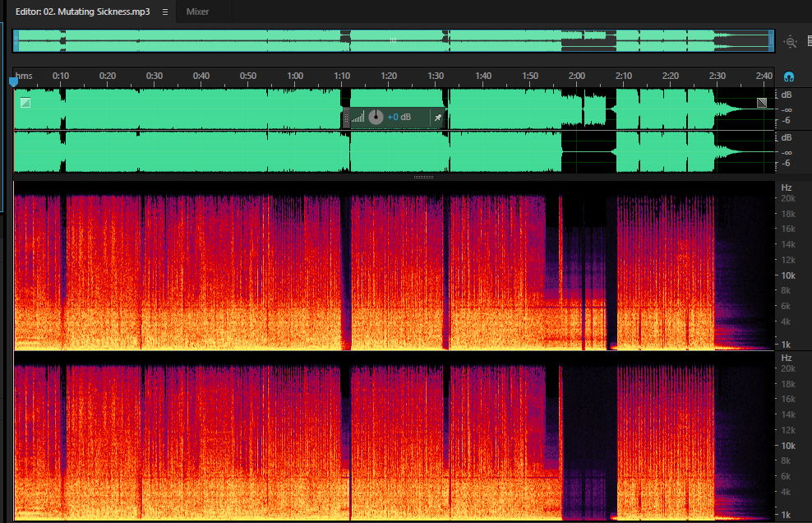Toggle the blue headphone icon beside the timeline
This screenshot has width=812, height=523.
pyautogui.click(x=789, y=76)
